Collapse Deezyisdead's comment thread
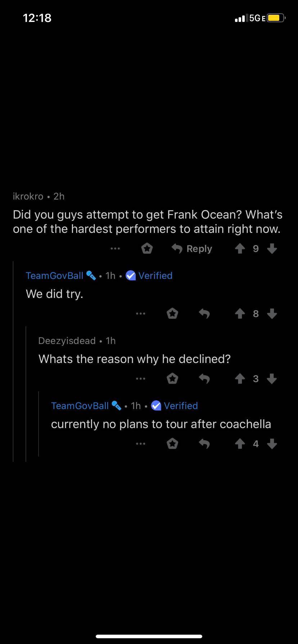 26,395
